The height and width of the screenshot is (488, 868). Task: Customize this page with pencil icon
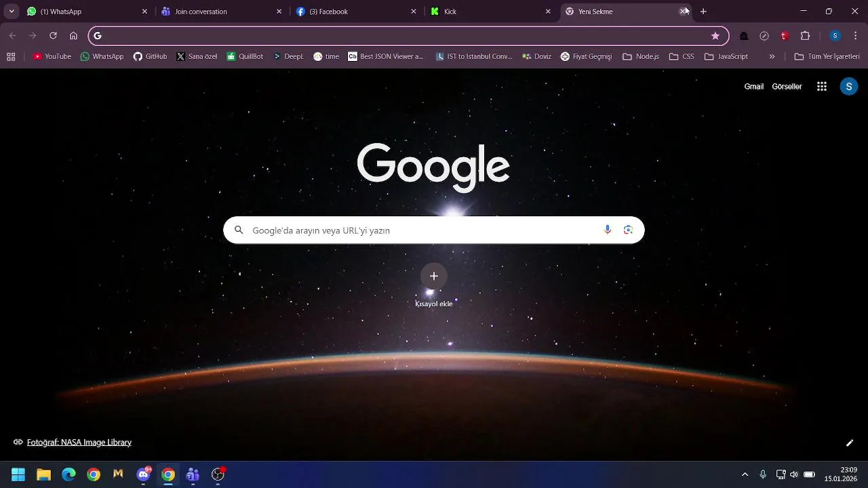click(x=850, y=443)
